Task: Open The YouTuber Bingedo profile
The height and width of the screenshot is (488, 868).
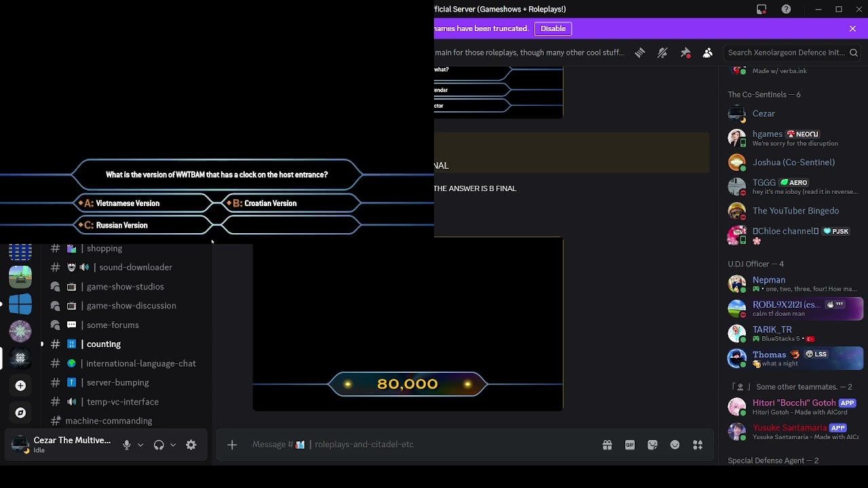Action: [792, 211]
